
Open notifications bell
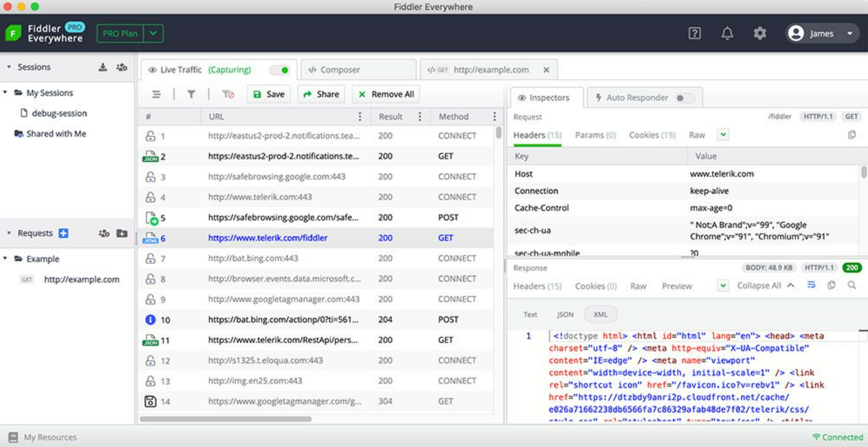click(x=727, y=33)
